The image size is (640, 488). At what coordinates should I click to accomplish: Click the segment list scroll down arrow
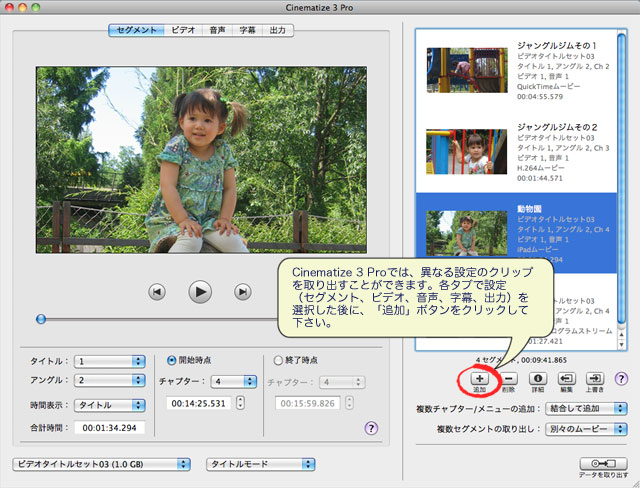click(x=622, y=345)
